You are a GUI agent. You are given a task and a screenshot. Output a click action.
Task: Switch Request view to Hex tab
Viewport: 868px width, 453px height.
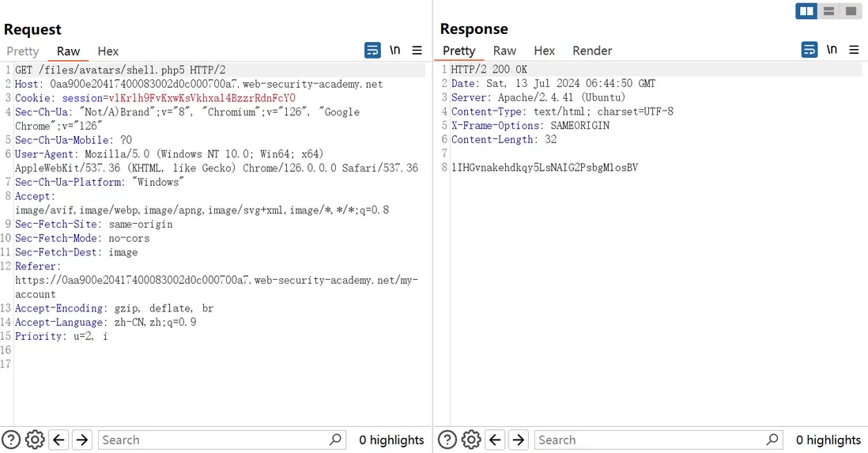coord(108,51)
